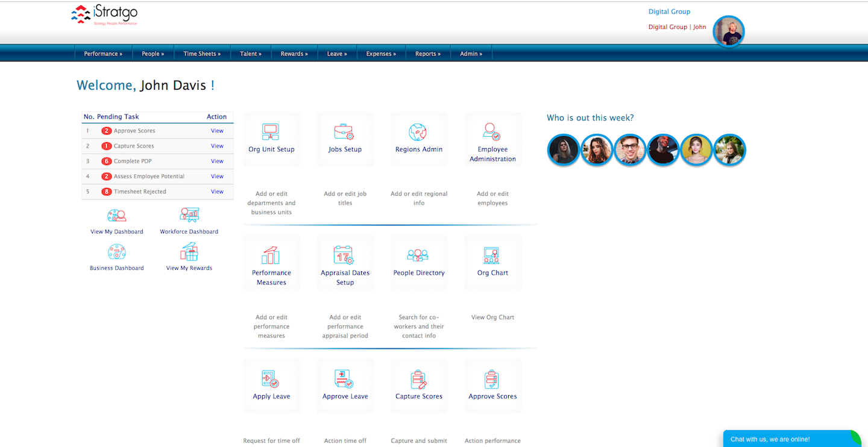Open the Apply Leave icon

tap(271, 379)
